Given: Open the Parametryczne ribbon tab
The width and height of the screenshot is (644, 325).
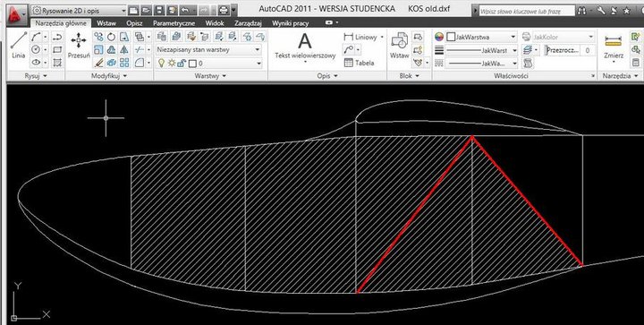Looking at the screenshot, I should click(174, 23).
